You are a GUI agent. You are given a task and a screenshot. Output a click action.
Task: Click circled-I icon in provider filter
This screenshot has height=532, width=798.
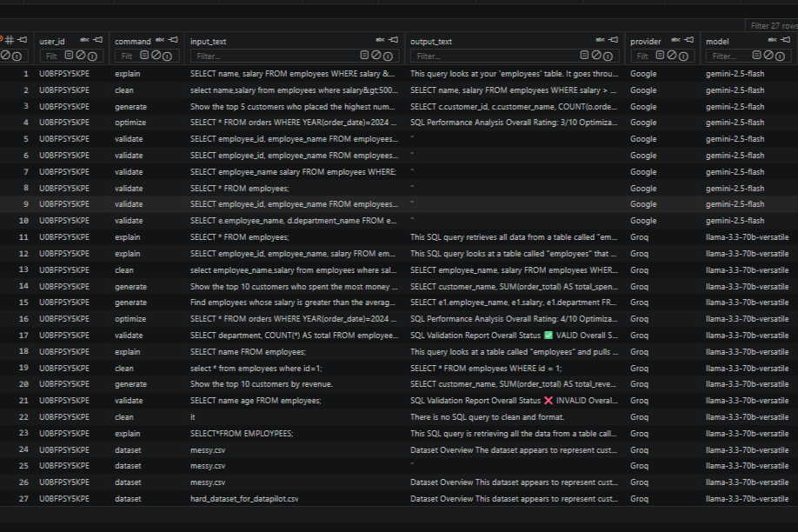tap(683, 56)
